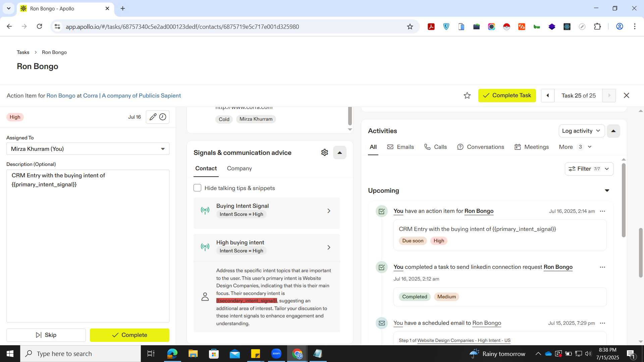Open options for the action item activity
The height and width of the screenshot is (362, 644).
(x=602, y=211)
